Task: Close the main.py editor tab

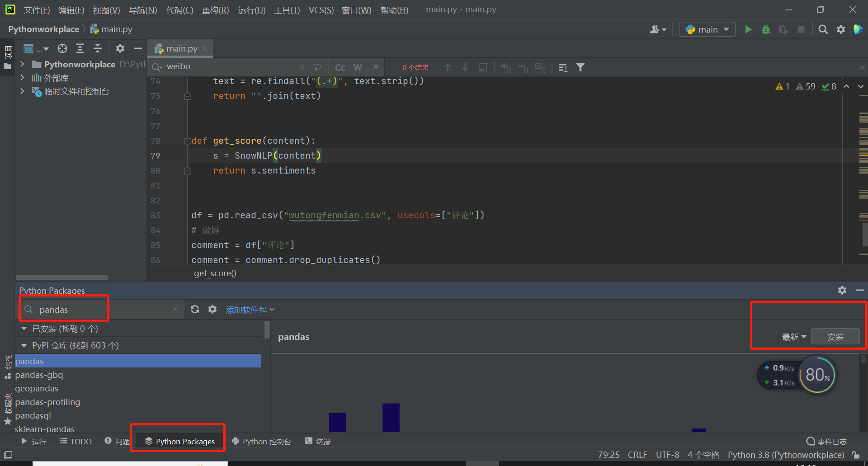Action: click(205, 48)
